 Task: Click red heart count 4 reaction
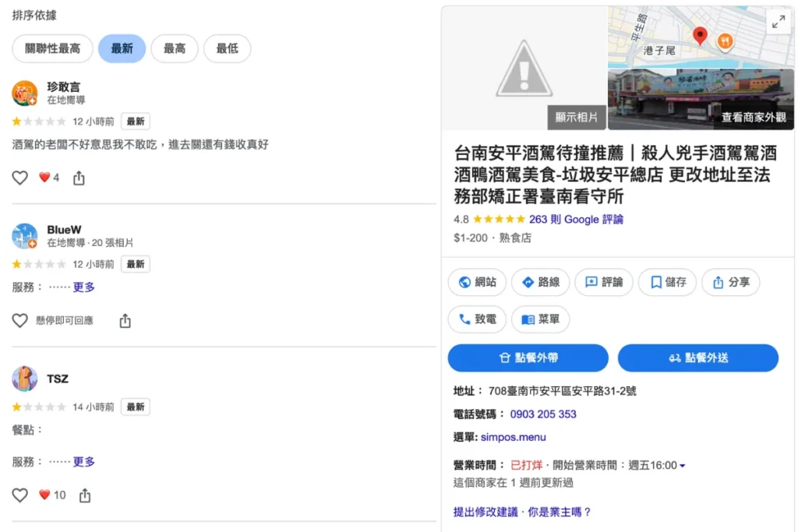click(x=49, y=178)
